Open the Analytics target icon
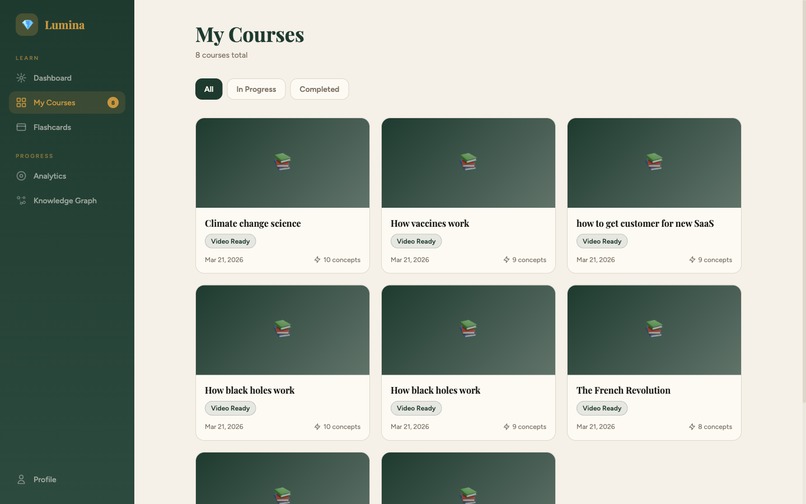806x504 pixels. coord(21,176)
